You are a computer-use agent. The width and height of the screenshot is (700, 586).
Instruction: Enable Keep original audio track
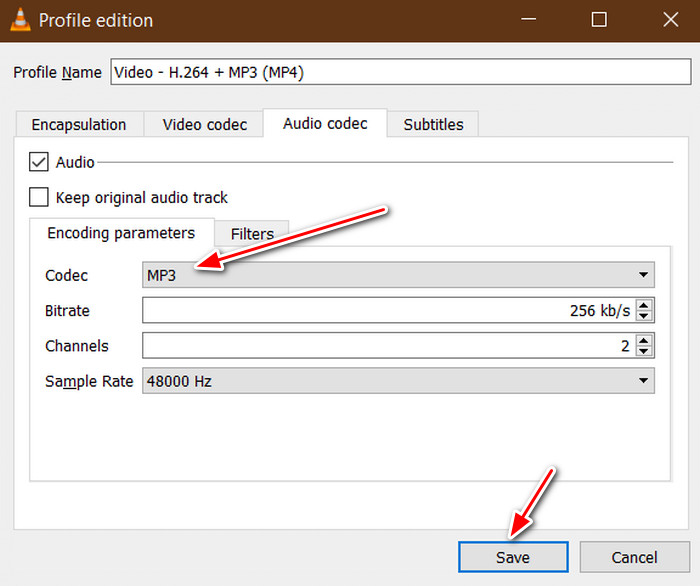click(39, 197)
